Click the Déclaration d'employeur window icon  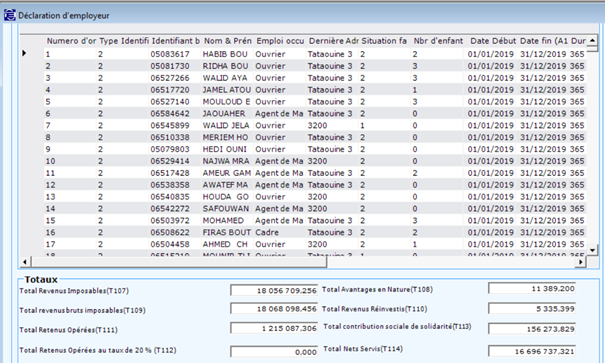pyautogui.click(x=10, y=15)
